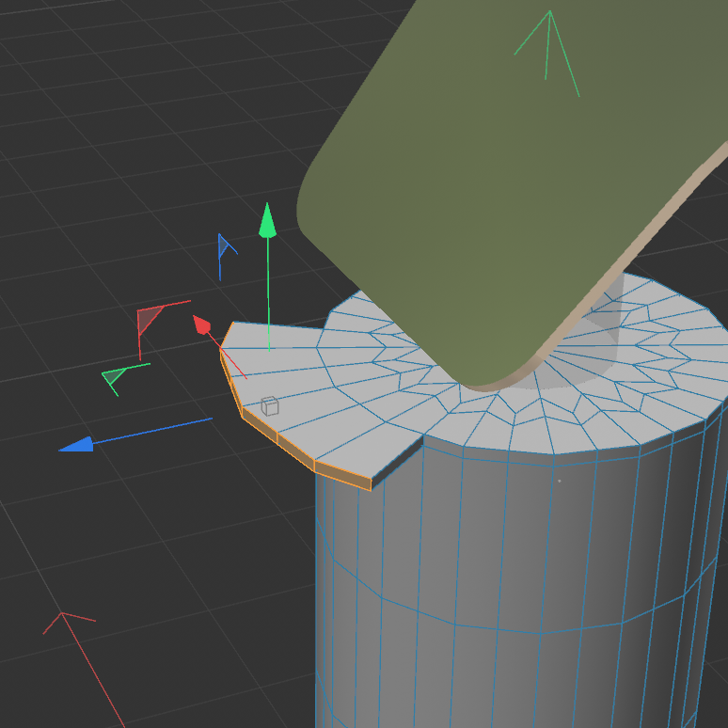Viewport: 728px width, 728px height.
Task: Click the blue Z-axis move arrow tip
Action: 76,444
